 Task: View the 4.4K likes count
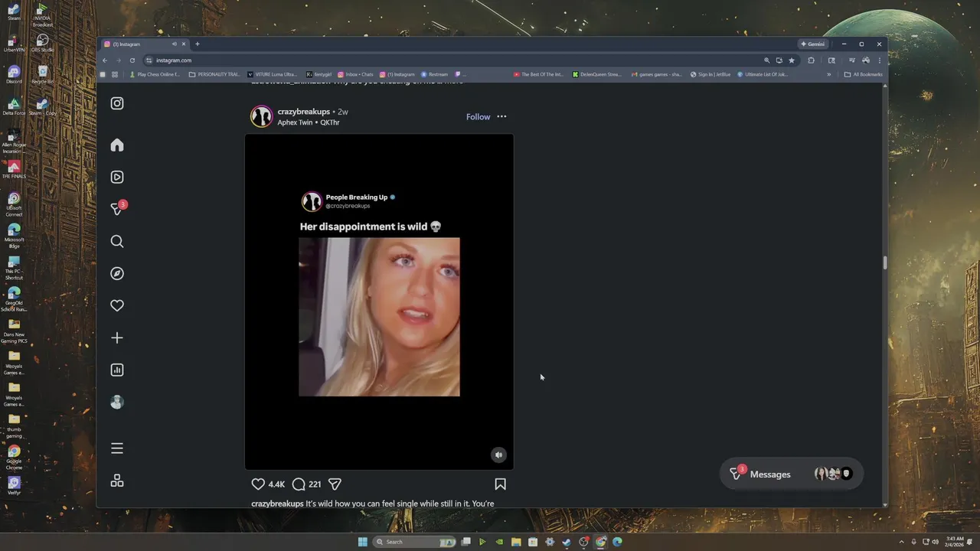coord(276,484)
